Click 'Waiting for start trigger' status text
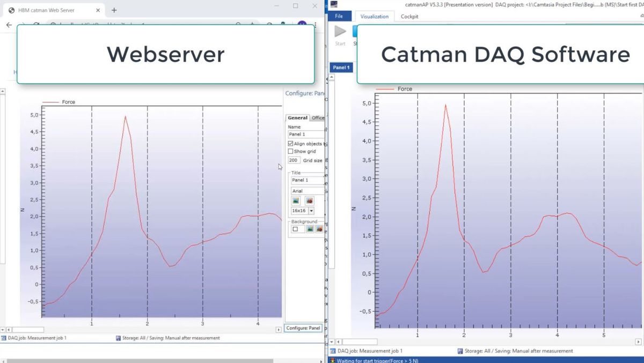This screenshot has height=363, width=644. click(x=378, y=360)
